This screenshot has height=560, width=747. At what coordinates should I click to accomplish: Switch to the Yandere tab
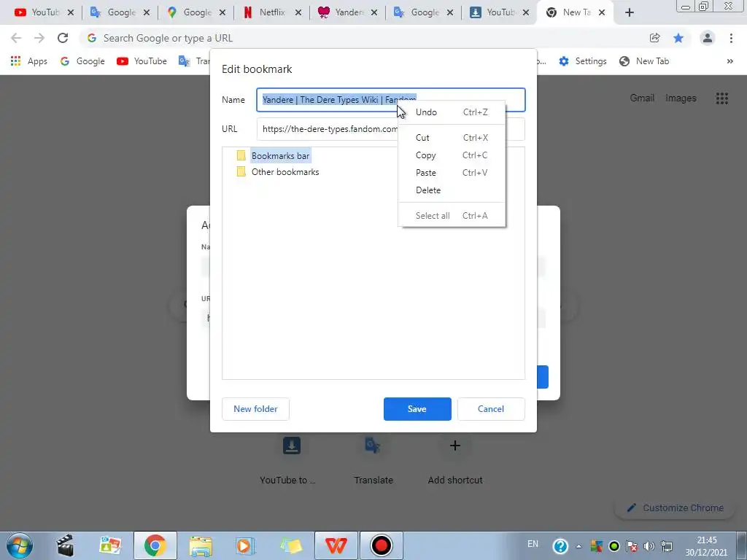348,12
